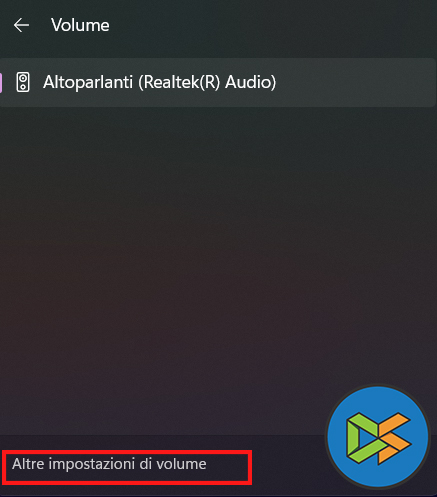Return to quick settings via back arrow
This screenshot has width=437, height=497.
coord(21,25)
